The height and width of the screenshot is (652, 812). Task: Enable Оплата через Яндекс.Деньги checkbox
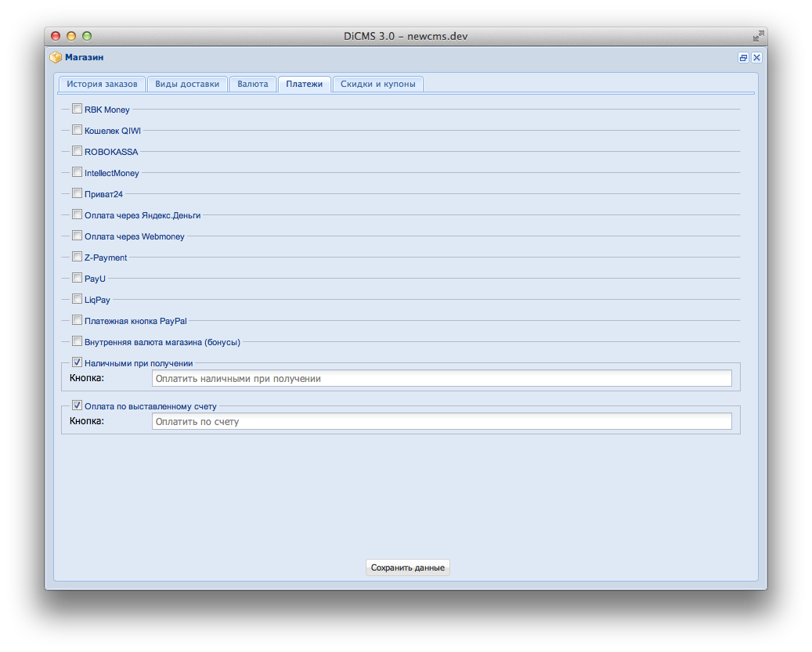click(78, 214)
